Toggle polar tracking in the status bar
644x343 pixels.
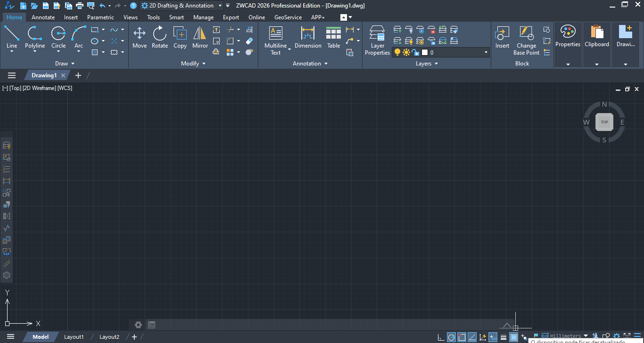tap(451, 337)
